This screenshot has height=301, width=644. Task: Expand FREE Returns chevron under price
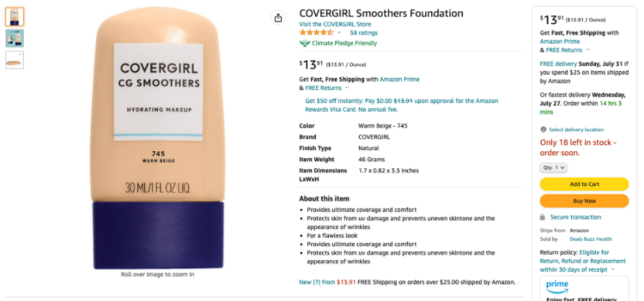coord(347,88)
